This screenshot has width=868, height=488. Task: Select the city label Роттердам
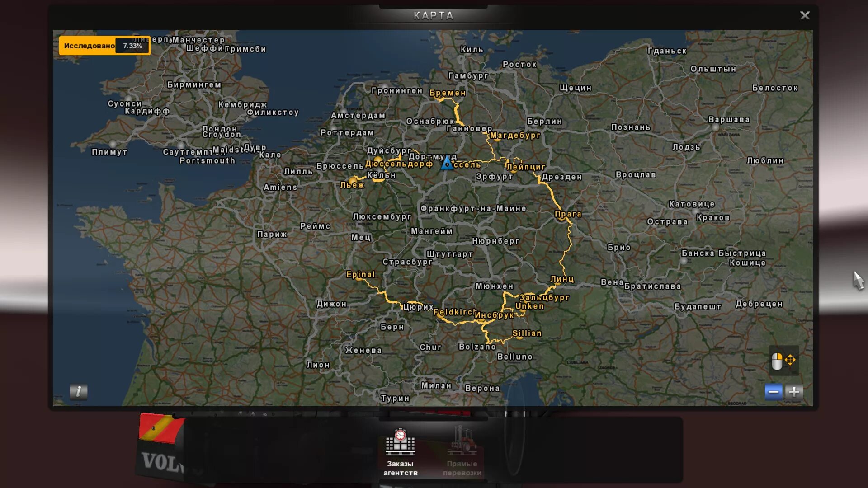tap(347, 133)
